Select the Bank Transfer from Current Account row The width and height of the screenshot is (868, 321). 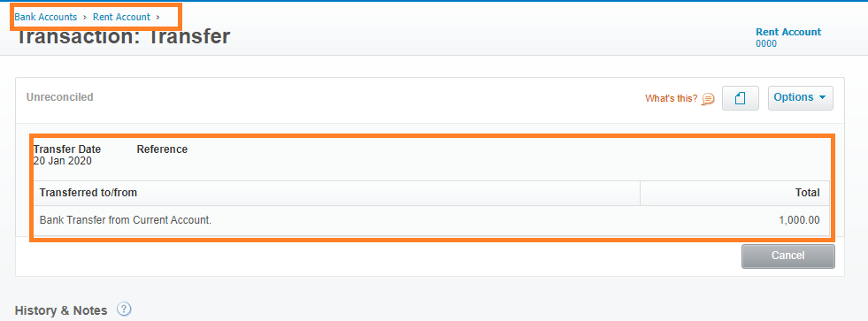[431, 220]
